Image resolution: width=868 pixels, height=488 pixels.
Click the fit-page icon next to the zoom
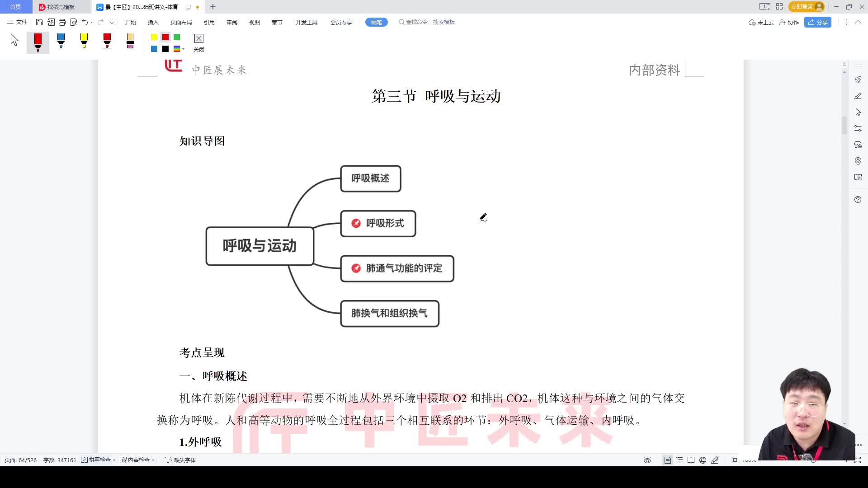tap(735, 460)
